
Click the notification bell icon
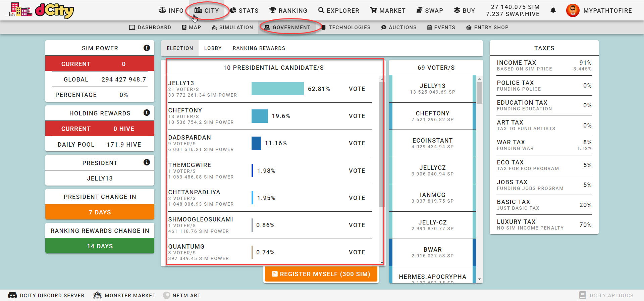553,10
